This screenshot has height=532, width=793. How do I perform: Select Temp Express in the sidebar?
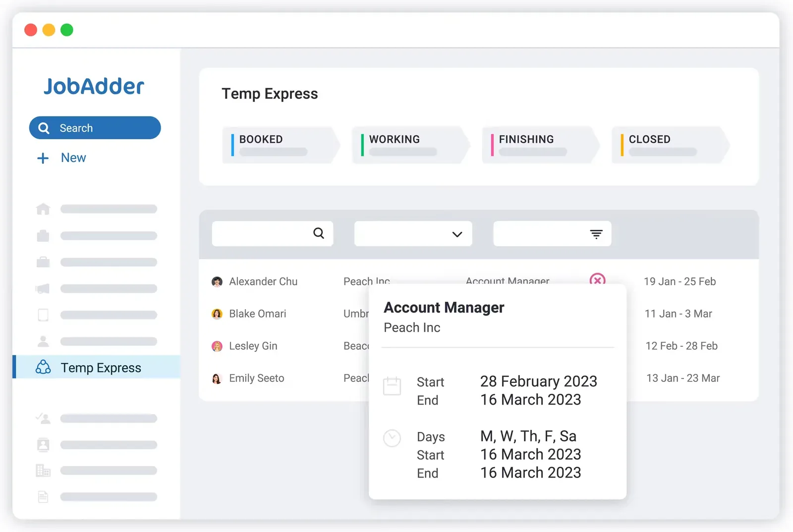point(97,367)
